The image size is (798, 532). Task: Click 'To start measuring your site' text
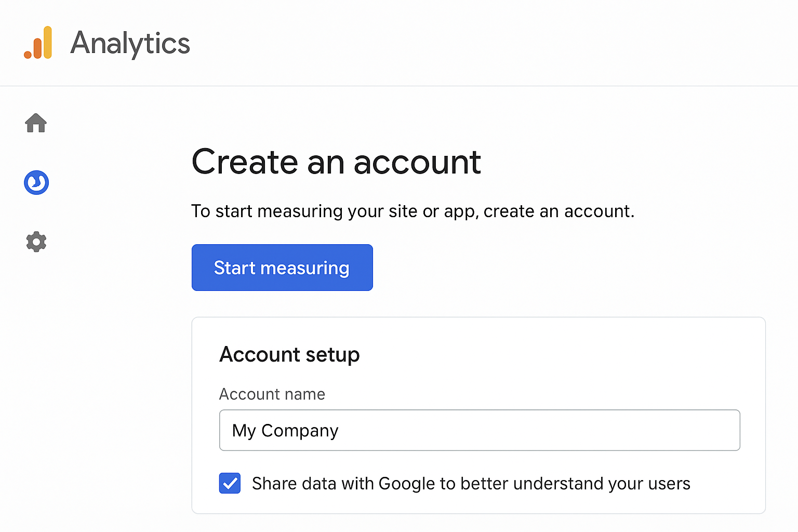point(413,211)
